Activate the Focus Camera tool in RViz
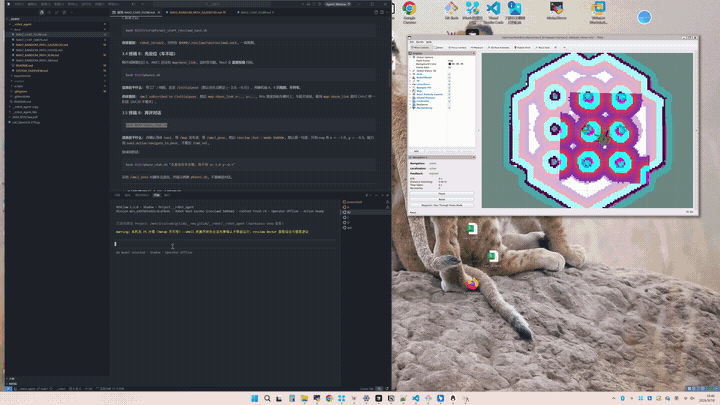Viewport: 720px width, 405px height. point(457,47)
